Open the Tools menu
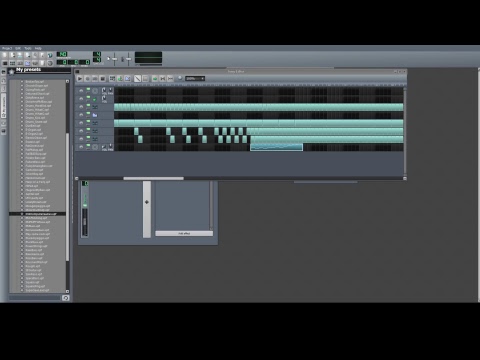480x360 pixels. click(28, 48)
